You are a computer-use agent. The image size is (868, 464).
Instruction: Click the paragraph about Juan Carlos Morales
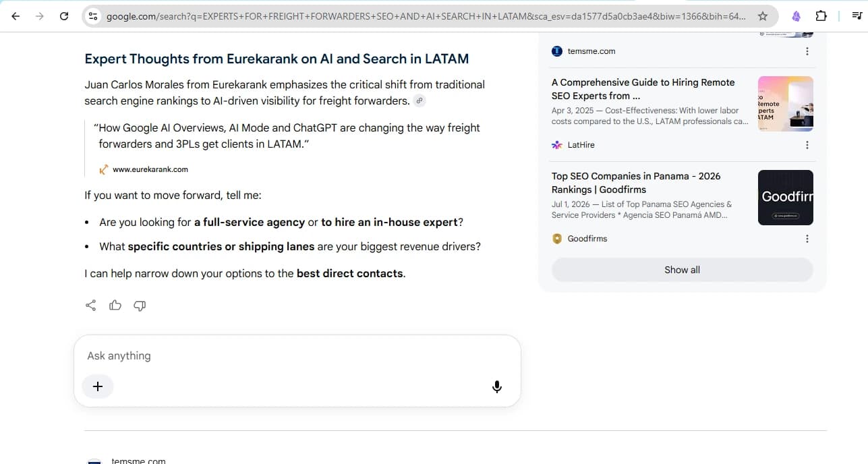point(285,92)
